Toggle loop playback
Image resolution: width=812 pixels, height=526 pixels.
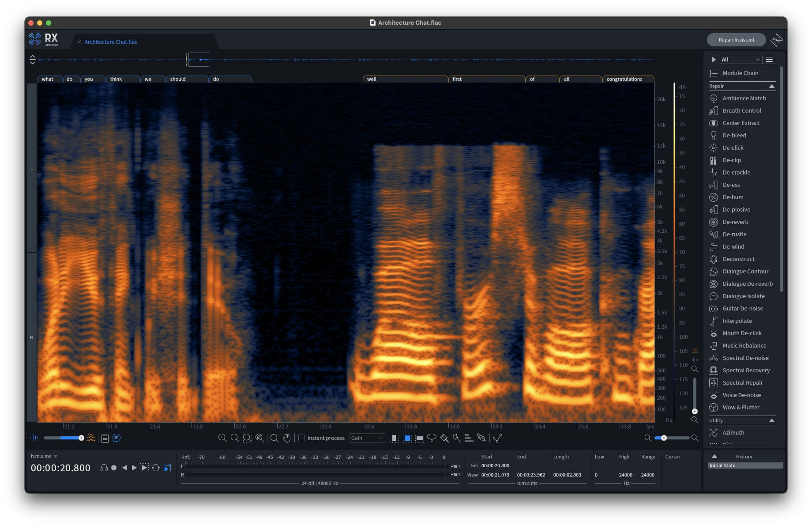[x=156, y=468]
